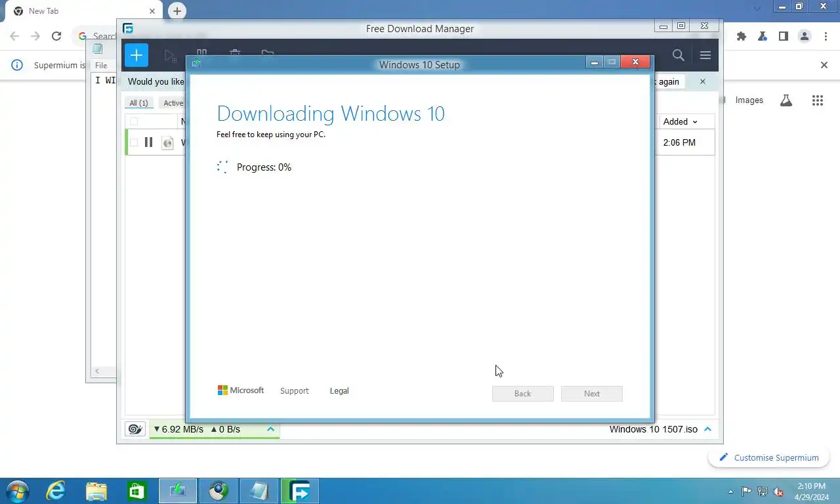Expand Windows 10 1507.iso details chevron
The height and width of the screenshot is (504, 840).
tap(707, 429)
